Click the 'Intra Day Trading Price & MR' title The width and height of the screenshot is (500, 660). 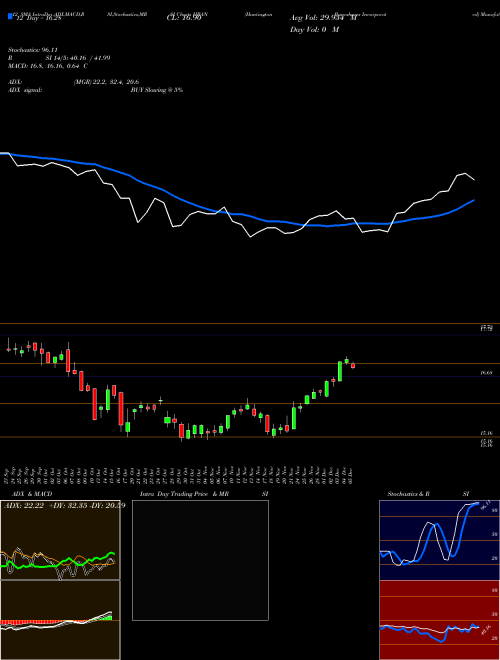184,494
